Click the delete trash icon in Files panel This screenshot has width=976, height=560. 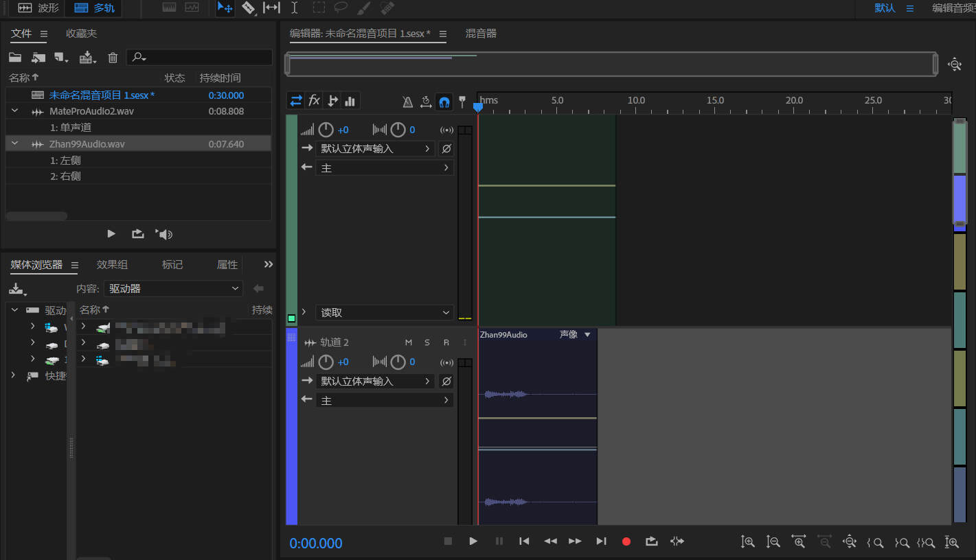pos(113,58)
